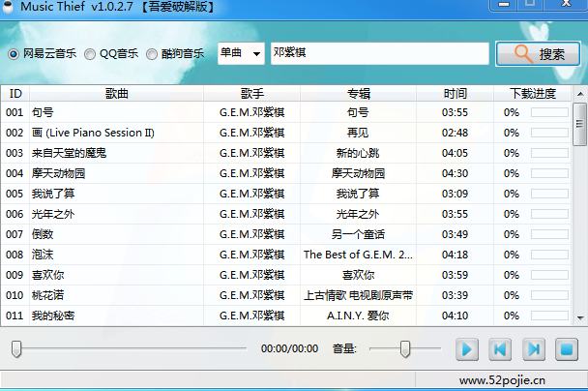Click the 0% progress value for 桃花诺
The width and height of the screenshot is (588, 391).
pos(512,295)
